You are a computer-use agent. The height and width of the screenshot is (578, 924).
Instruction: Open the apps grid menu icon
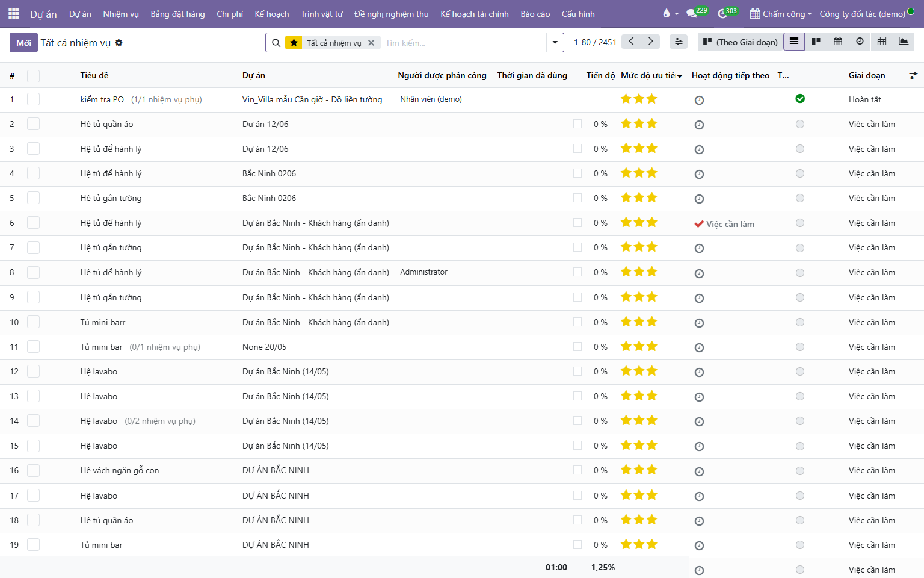pyautogui.click(x=14, y=13)
